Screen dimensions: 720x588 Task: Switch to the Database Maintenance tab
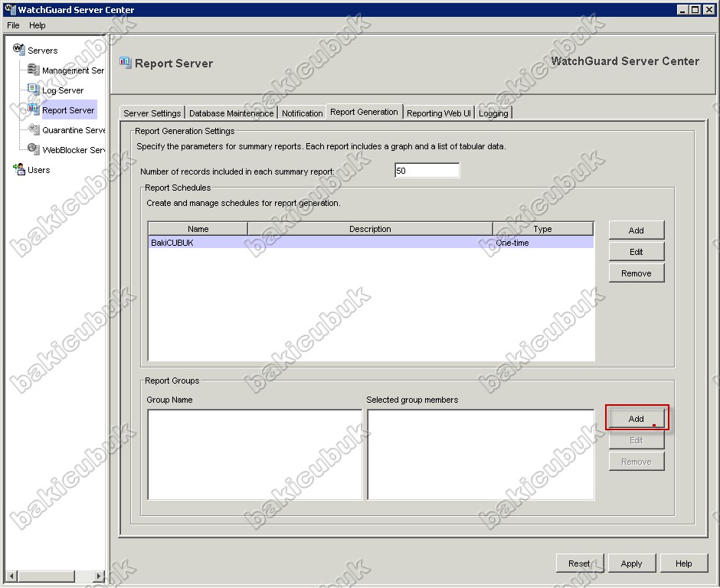pyautogui.click(x=231, y=113)
